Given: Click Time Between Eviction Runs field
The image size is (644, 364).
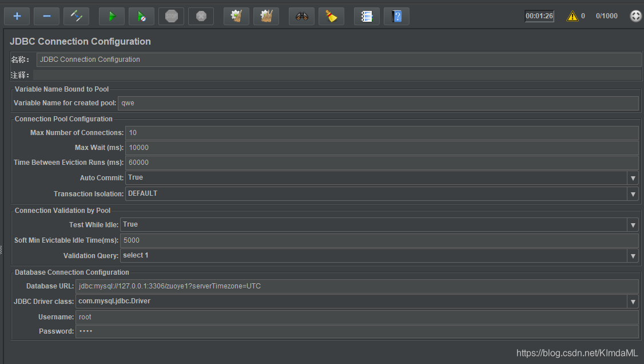Looking at the screenshot, I should tap(382, 163).
